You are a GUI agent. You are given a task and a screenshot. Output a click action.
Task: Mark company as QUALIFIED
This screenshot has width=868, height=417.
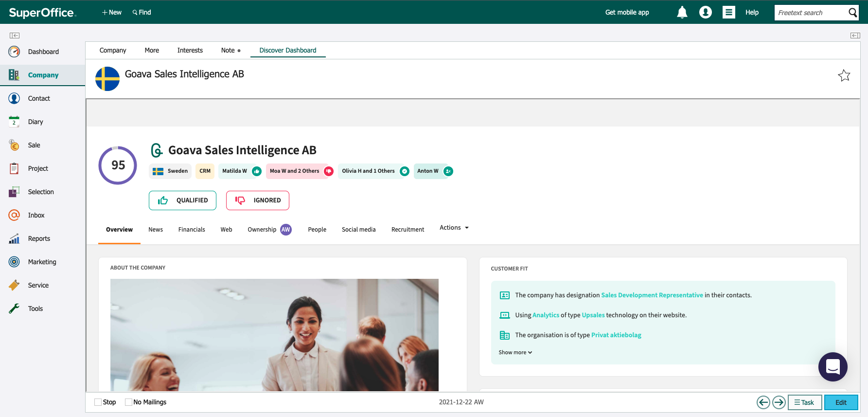pos(182,200)
